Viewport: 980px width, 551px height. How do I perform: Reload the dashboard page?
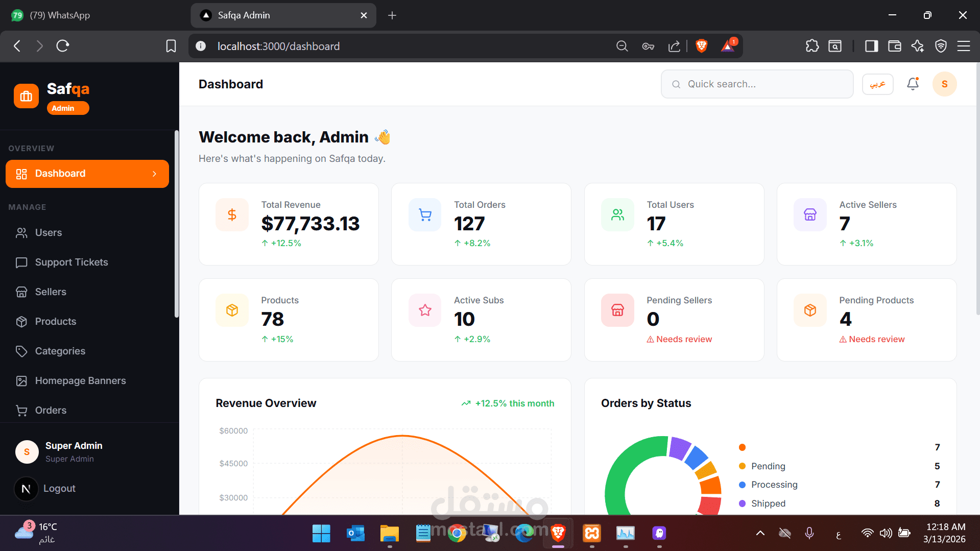63,46
